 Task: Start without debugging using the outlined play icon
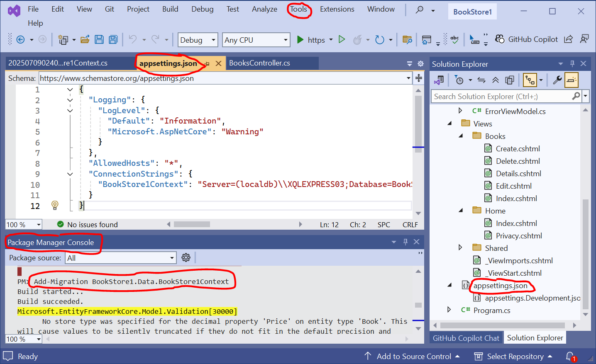coord(342,39)
